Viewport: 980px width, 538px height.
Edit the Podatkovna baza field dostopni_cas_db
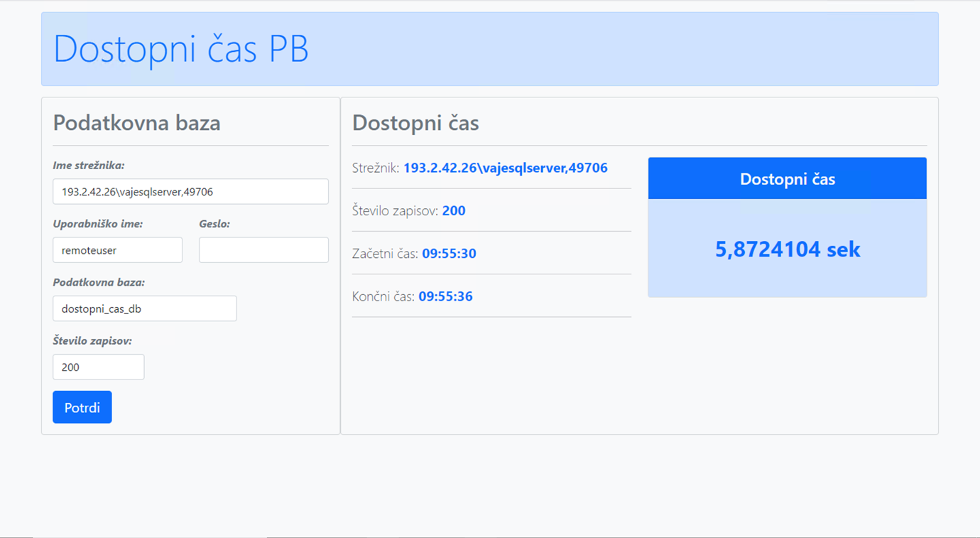tap(144, 308)
